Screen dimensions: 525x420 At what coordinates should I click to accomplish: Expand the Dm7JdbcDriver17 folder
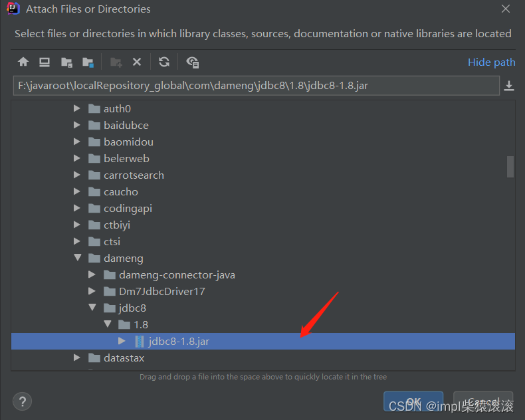tap(92, 291)
